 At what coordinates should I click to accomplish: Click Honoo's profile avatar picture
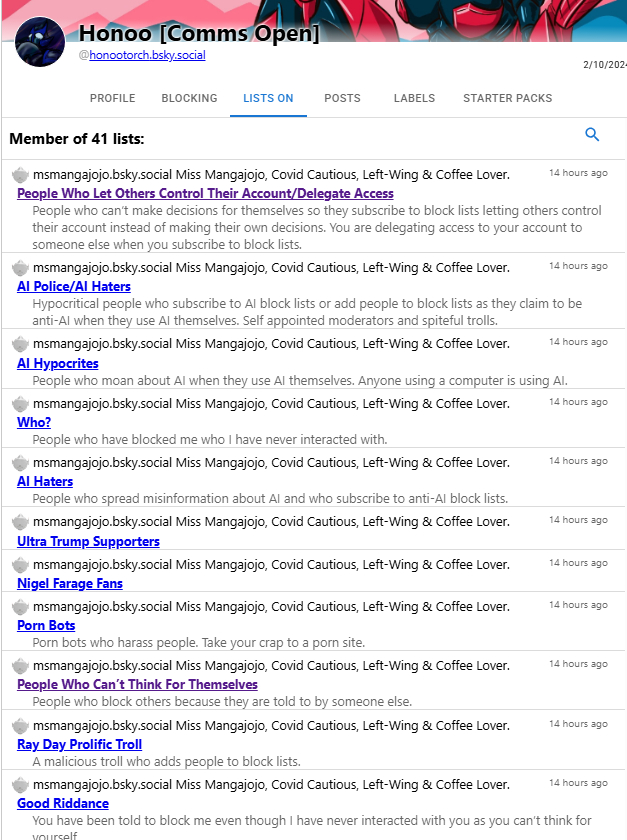(x=40, y=43)
